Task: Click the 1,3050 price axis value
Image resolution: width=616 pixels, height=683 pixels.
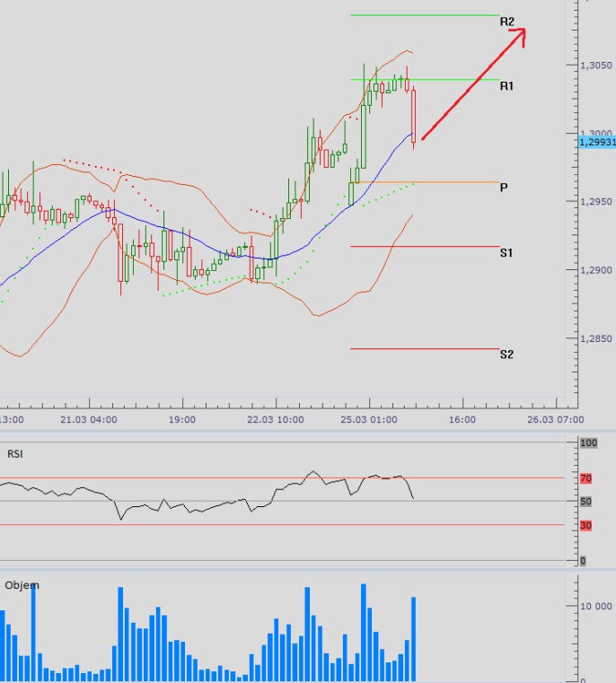Action: (596, 66)
